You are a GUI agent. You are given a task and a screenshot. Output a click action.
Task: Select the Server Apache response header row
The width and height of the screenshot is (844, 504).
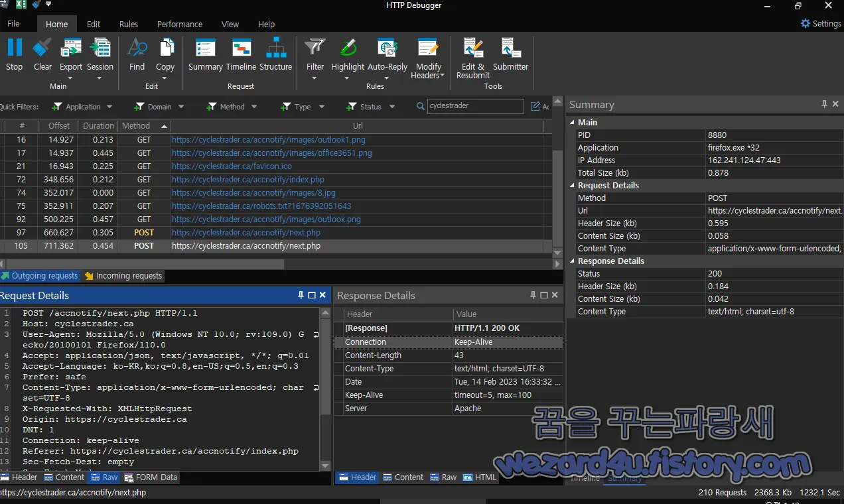[449, 409]
